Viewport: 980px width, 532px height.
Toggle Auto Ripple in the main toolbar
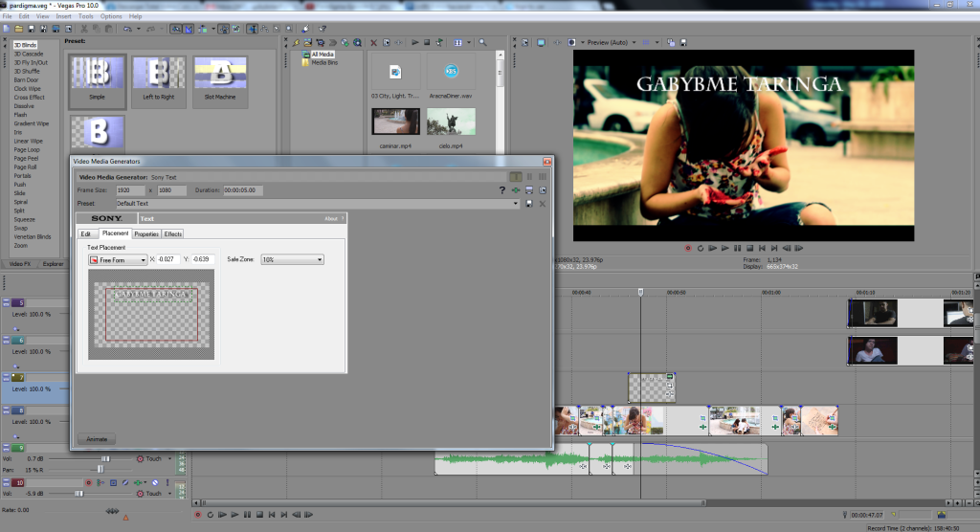202,29
